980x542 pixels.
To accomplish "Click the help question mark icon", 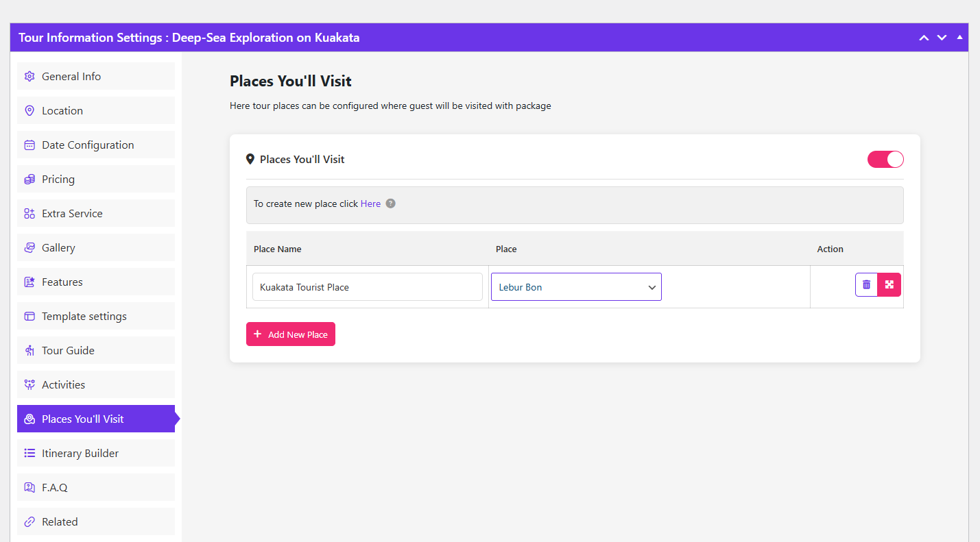I will coord(390,204).
